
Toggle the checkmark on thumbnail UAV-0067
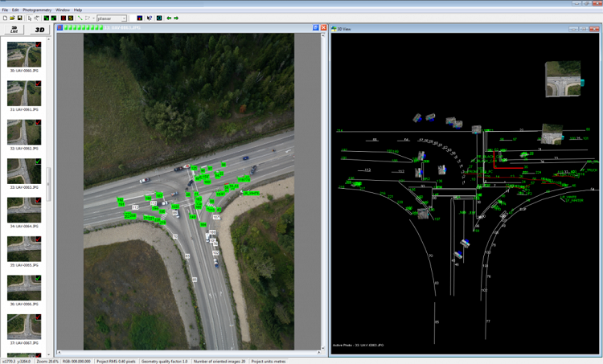[38, 317]
